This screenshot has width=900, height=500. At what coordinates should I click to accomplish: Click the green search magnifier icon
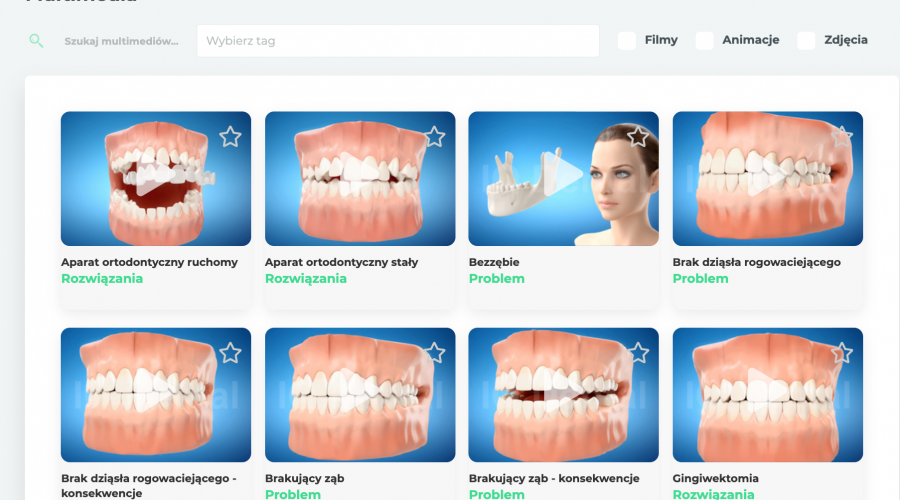click(36, 41)
